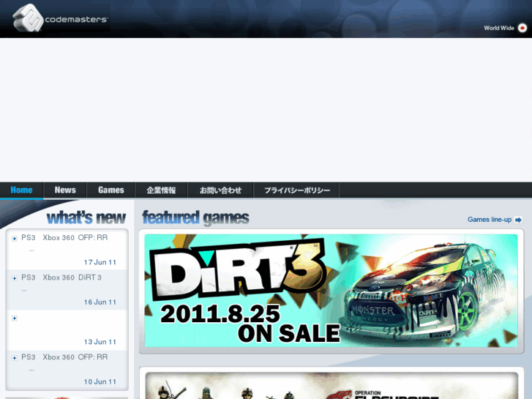Click the arrow bullet of the DiRT 3 news
The image size is (532, 399).
(x=14, y=278)
